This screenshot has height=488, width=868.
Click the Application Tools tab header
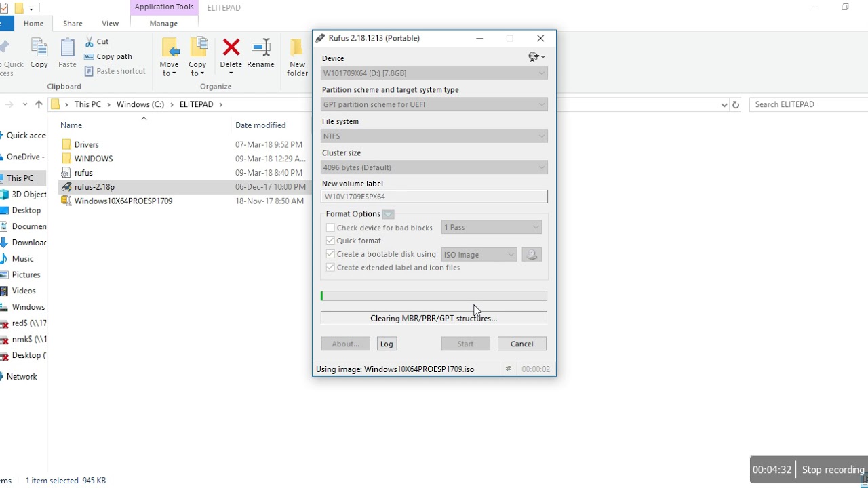point(164,7)
